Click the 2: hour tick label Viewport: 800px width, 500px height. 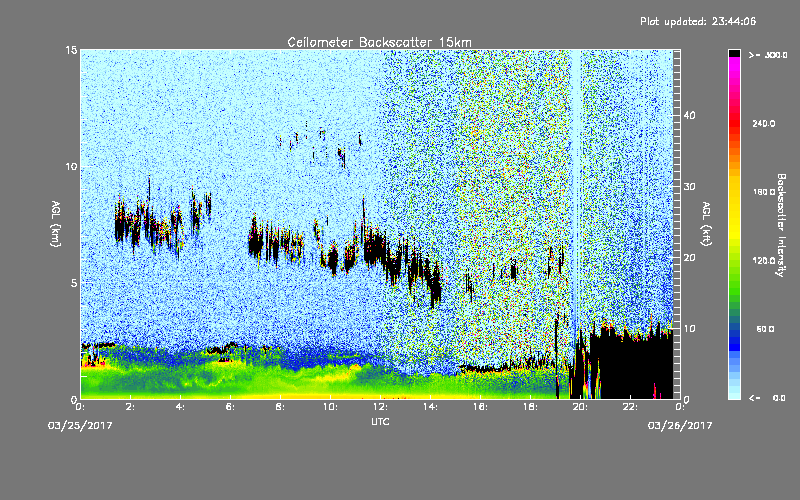131,407
